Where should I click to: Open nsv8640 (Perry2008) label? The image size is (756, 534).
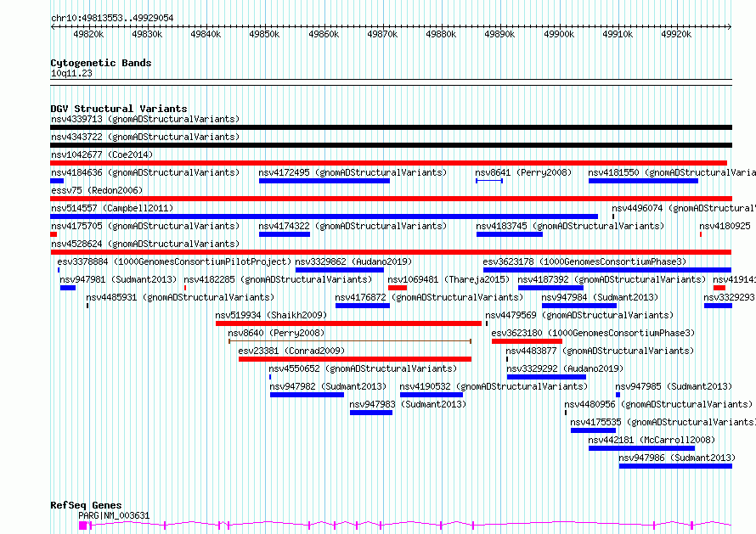point(276,333)
